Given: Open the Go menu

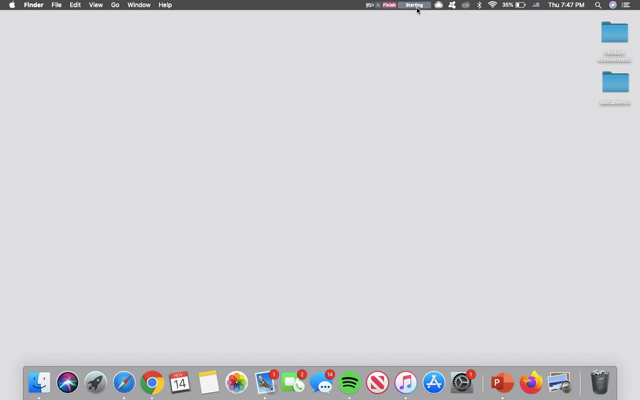Looking at the screenshot, I should click(x=115, y=5).
